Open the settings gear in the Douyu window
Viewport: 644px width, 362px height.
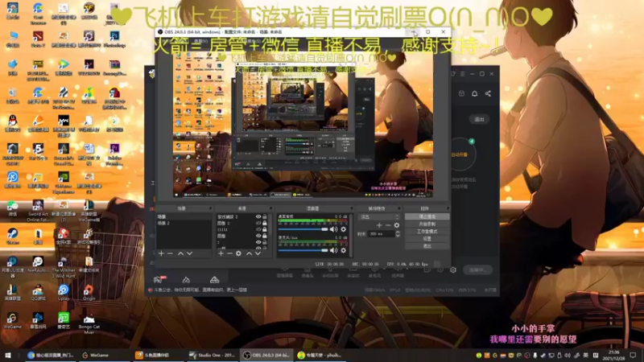(453, 269)
